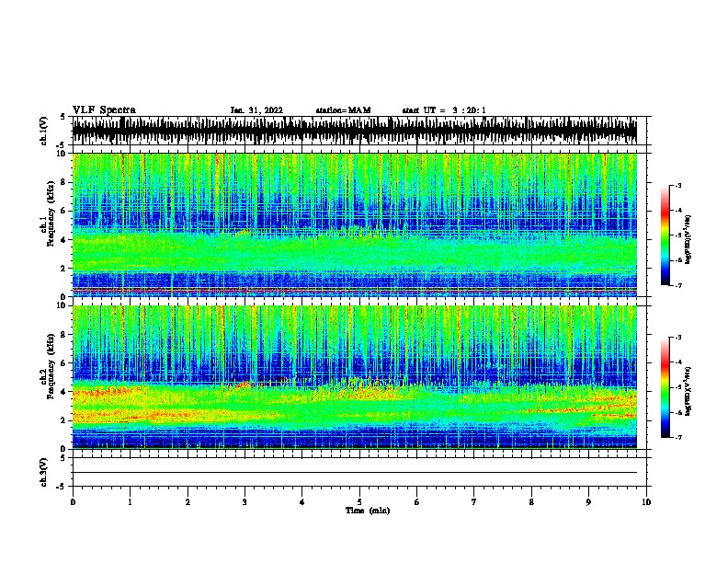Image resolution: width=728 pixels, height=563 pixels.
Task: Click the ch.1 colorbar log(PSD) label
Action: pos(688,240)
